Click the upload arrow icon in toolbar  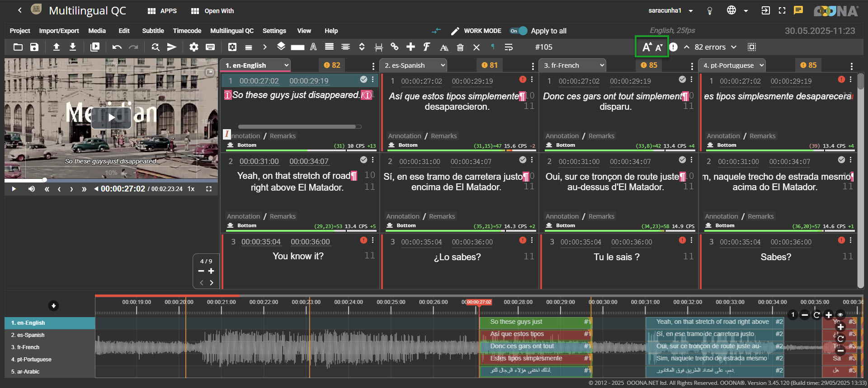57,47
